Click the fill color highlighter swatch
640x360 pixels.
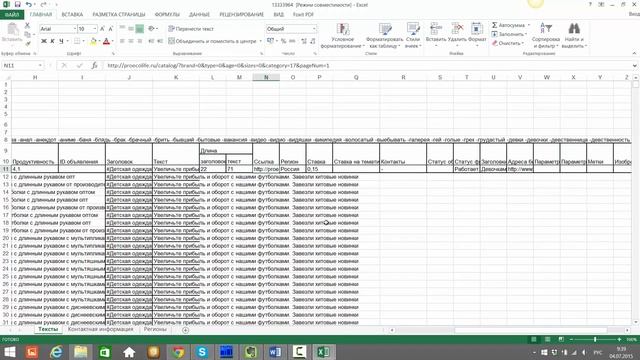tap(93, 41)
